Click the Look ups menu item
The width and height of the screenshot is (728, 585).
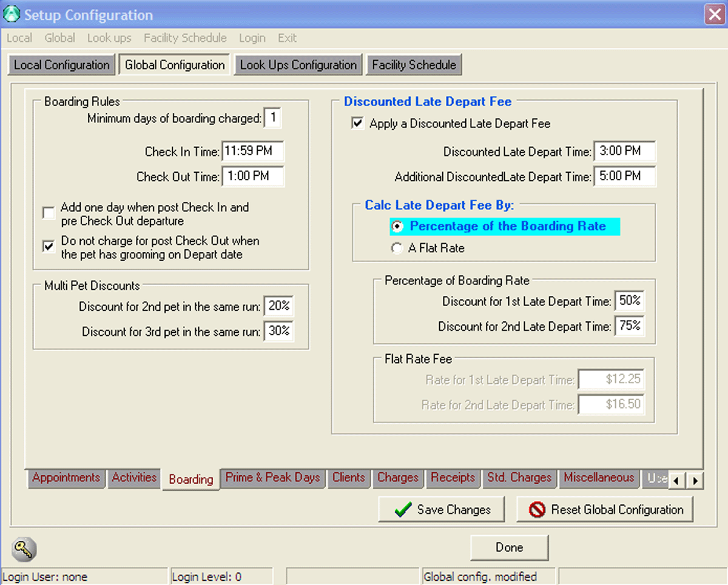pyautogui.click(x=109, y=38)
